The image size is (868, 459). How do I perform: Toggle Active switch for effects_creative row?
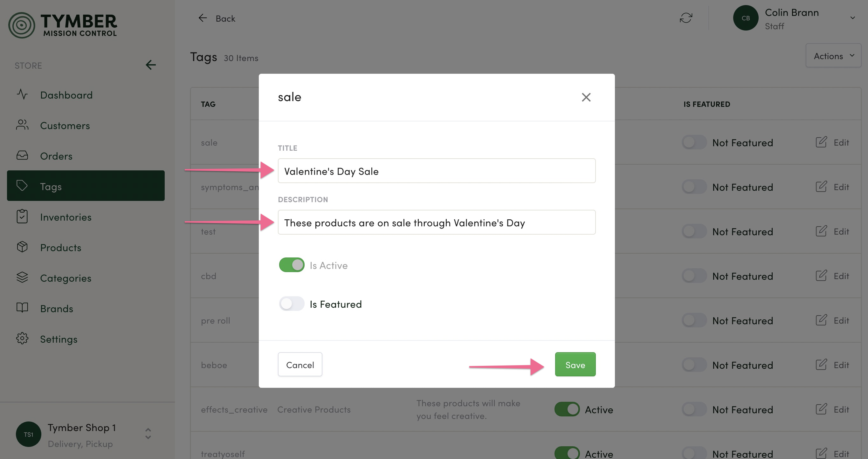pyautogui.click(x=567, y=409)
